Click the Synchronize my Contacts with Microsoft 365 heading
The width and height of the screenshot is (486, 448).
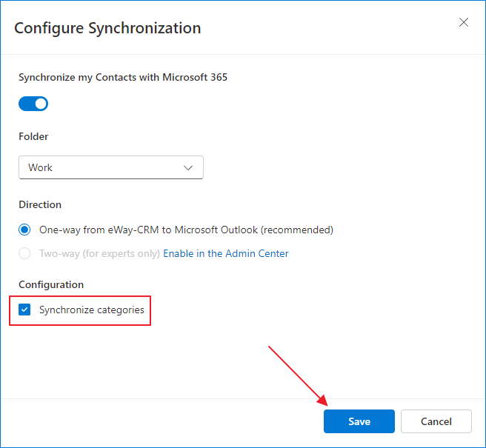click(x=123, y=77)
